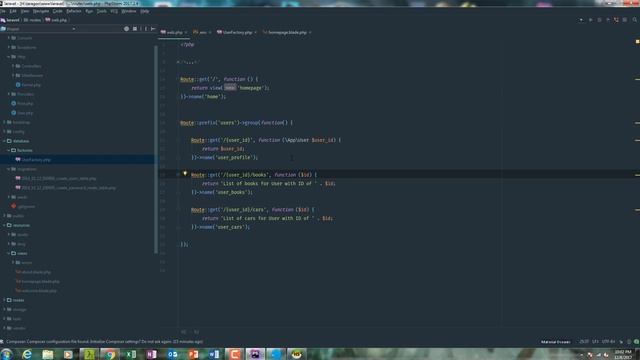Open the Windows Start menu orb
The width and height of the screenshot is (640, 360).
pos(6,354)
